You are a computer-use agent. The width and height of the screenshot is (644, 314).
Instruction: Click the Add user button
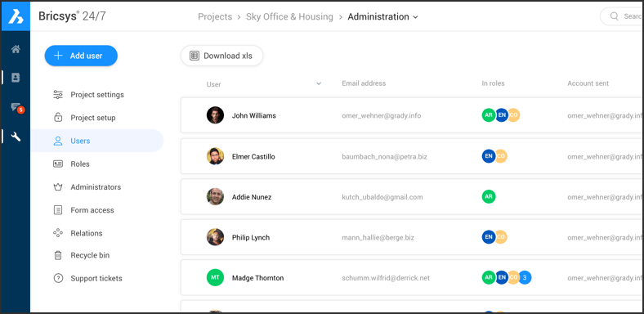81,56
